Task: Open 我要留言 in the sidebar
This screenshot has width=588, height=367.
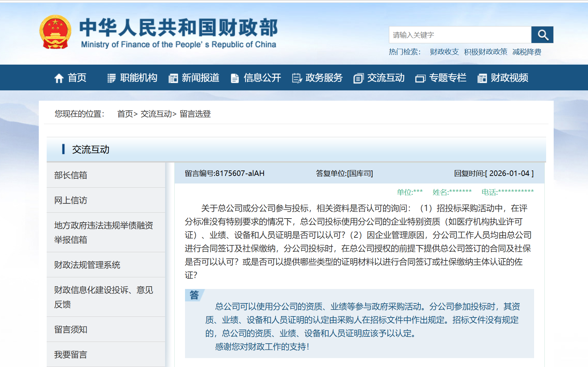Action: click(106, 355)
